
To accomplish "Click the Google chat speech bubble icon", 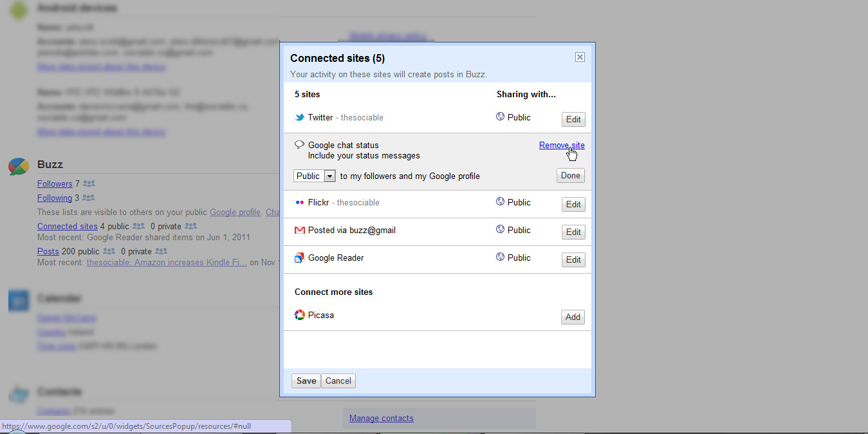I will point(299,146).
